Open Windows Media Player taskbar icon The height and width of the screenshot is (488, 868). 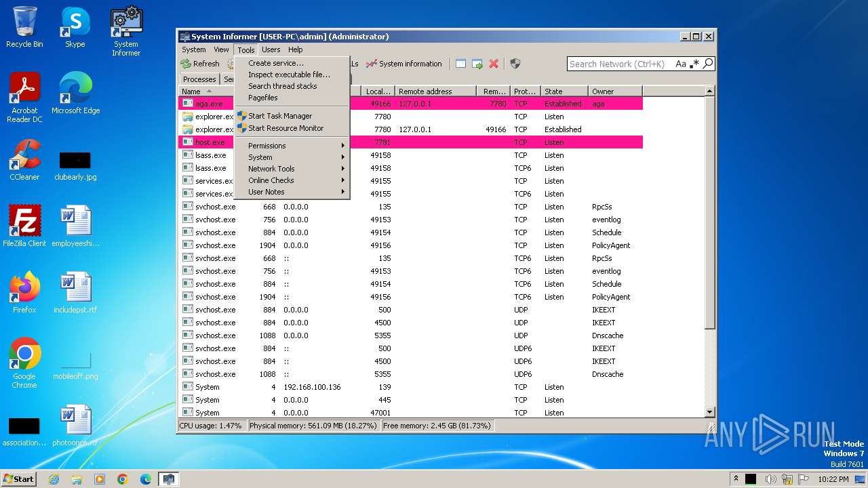100,479
